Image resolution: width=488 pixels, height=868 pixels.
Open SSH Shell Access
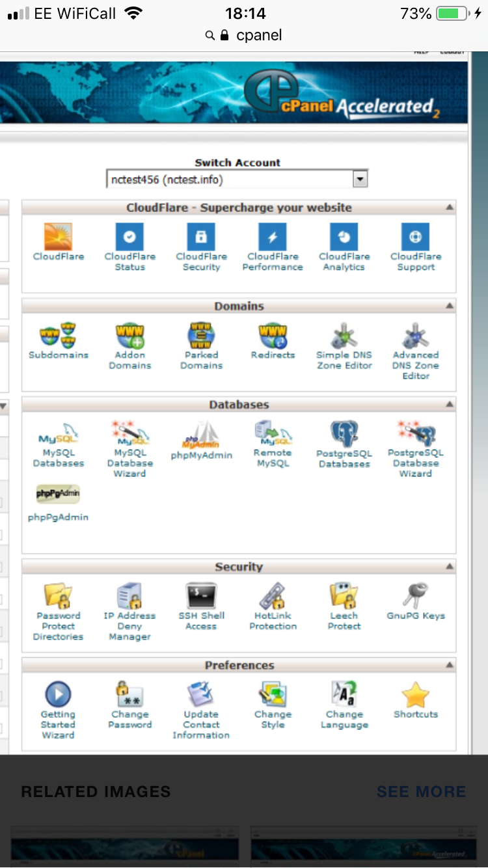click(x=201, y=596)
